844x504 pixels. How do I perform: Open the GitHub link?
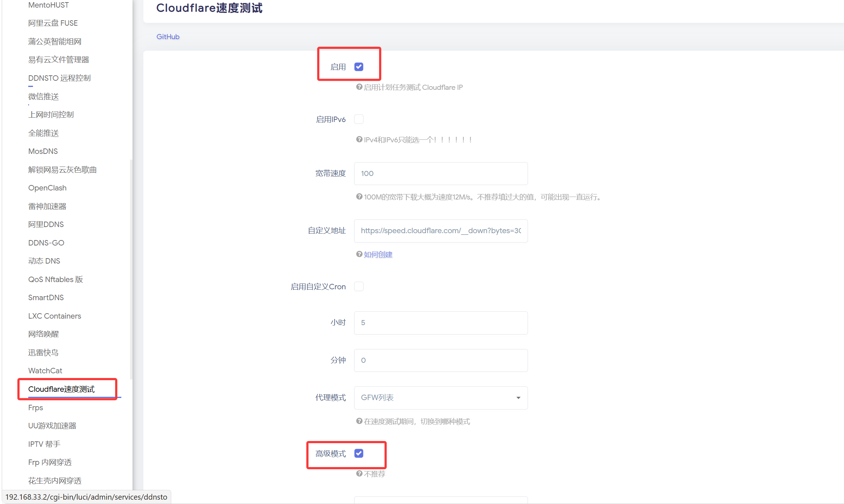(168, 37)
